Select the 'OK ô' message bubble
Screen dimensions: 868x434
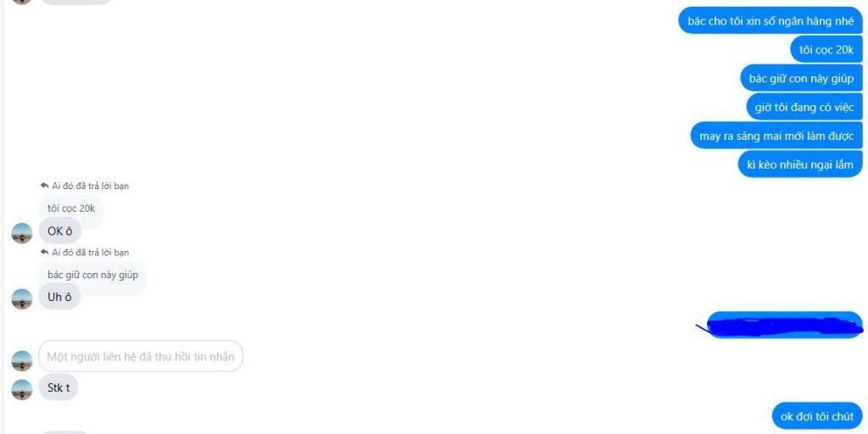pyautogui.click(x=60, y=231)
